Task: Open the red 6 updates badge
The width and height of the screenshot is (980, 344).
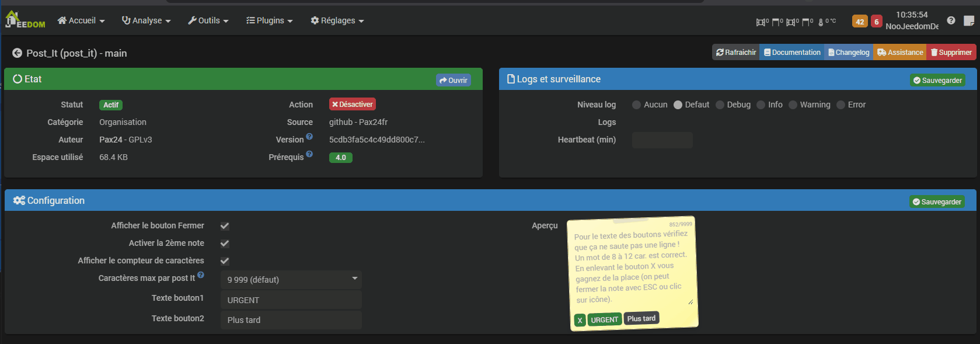Action: click(x=876, y=22)
